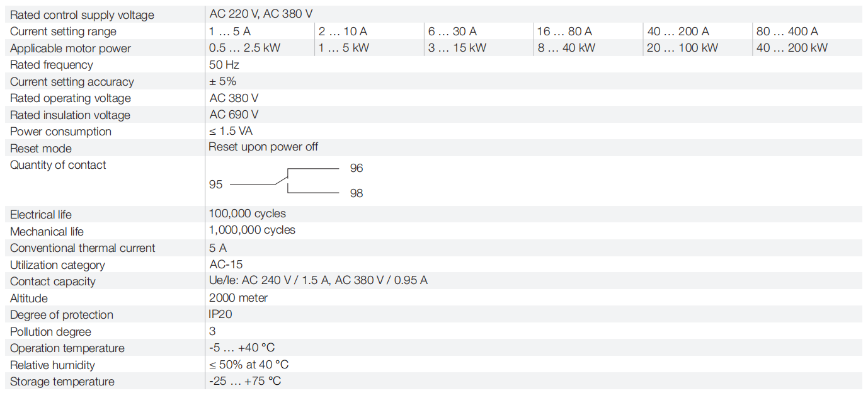Click the "AC-15" utilization category value
Screen dimensions: 868x393
coord(226,265)
